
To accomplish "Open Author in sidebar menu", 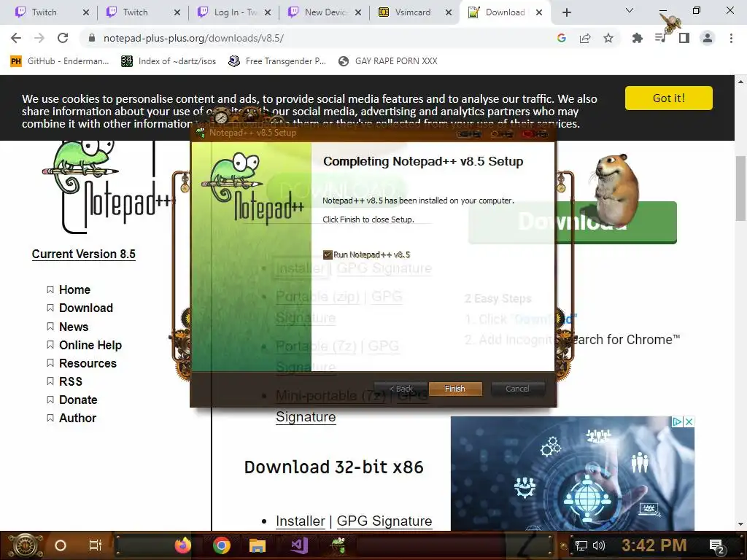I will tap(77, 418).
